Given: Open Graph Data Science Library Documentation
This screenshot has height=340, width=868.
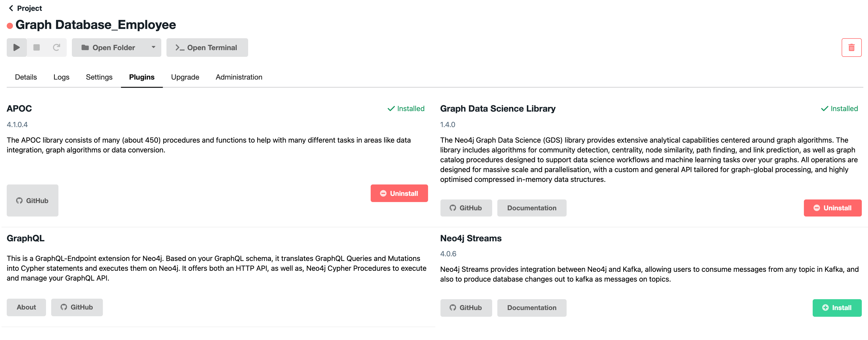Looking at the screenshot, I should pos(531,208).
